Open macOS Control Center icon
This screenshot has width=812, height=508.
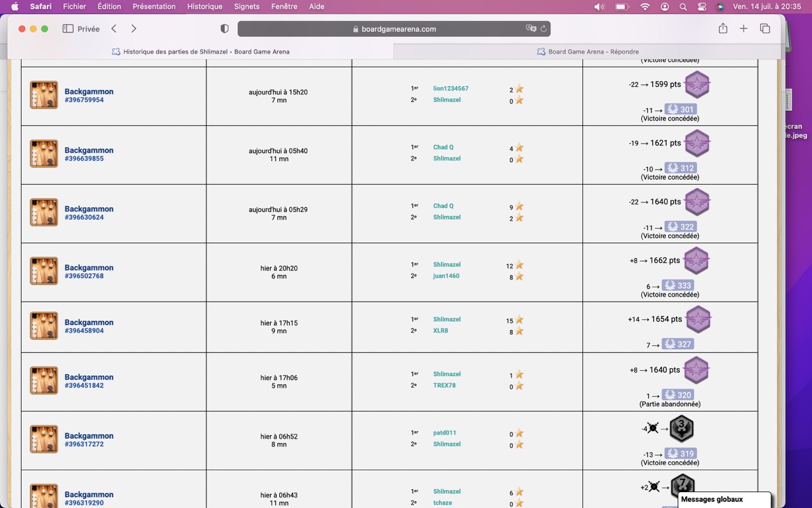click(x=702, y=6)
